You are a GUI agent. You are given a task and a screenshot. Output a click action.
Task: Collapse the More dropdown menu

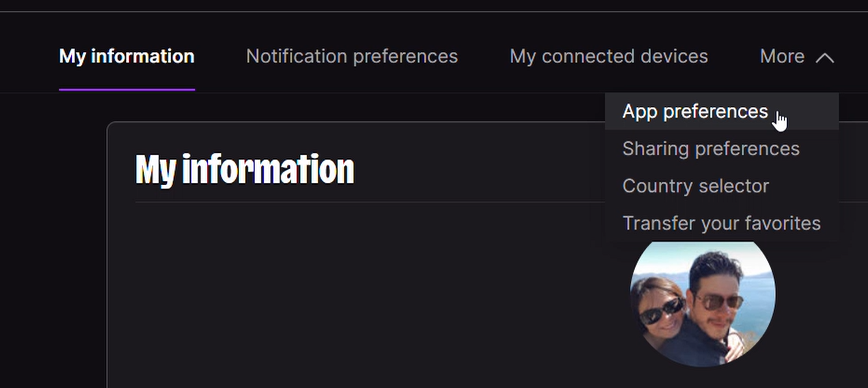[797, 56]
